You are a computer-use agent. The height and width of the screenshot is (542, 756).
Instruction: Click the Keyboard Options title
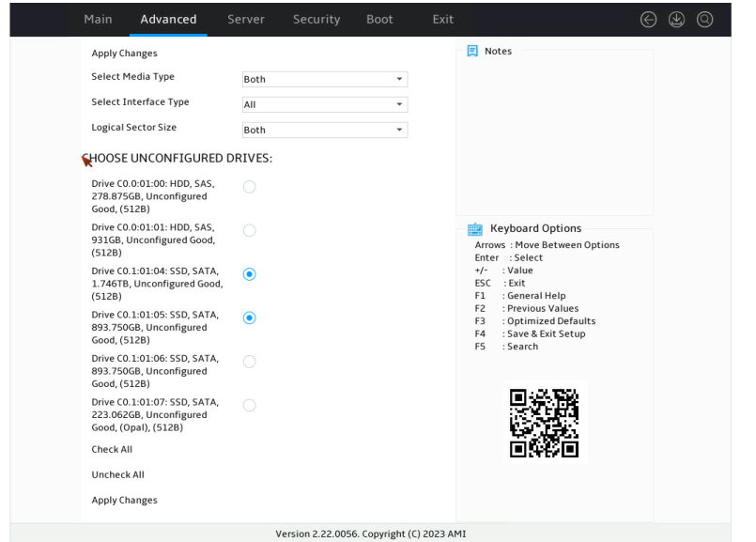click(535, 228)
